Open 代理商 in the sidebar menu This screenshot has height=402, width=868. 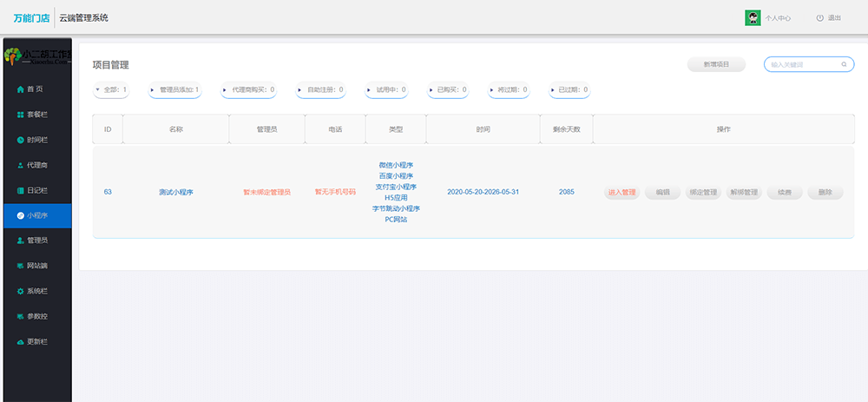(x=37, y=165)
